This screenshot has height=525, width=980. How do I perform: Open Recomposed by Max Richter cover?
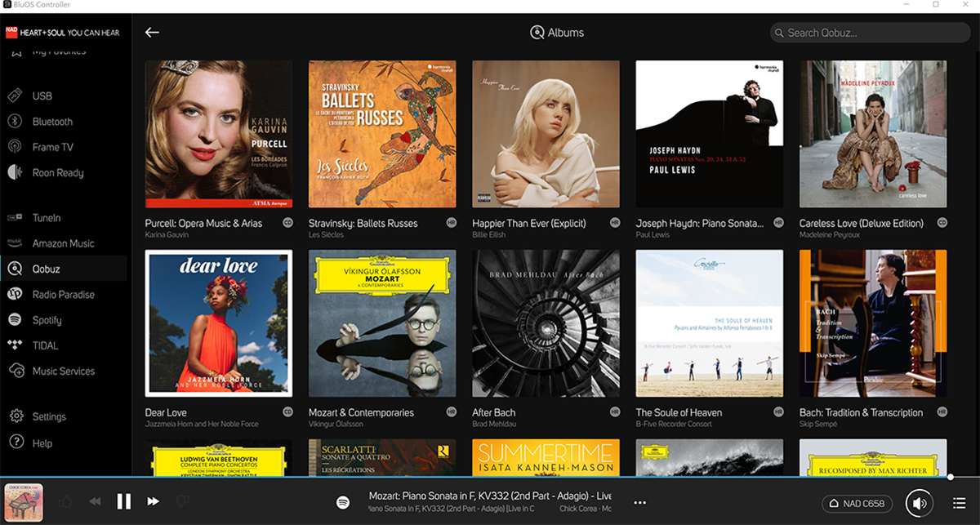[873, 457]
